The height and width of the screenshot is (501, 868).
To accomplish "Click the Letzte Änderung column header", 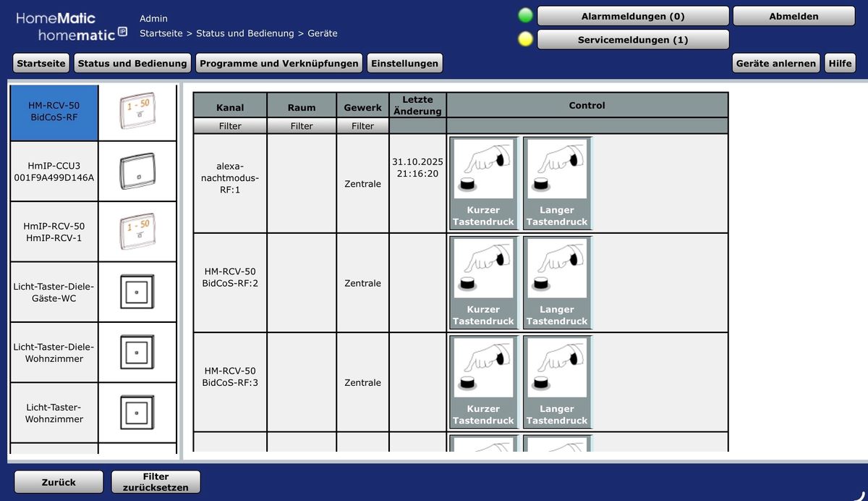I will coord(417,105).
